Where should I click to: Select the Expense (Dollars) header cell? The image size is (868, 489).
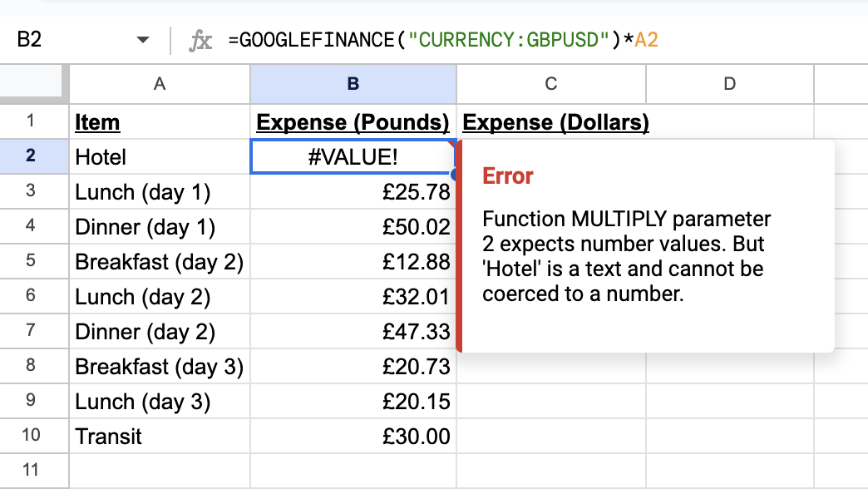550,121
